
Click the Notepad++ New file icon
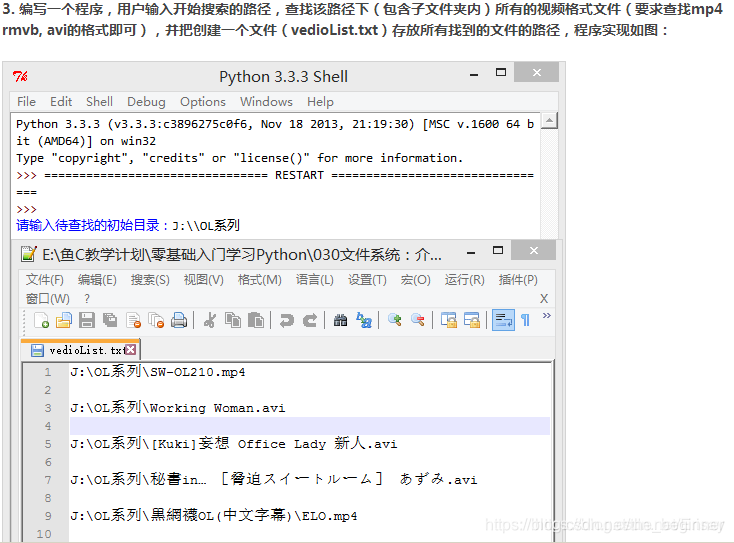coord(42,321)
